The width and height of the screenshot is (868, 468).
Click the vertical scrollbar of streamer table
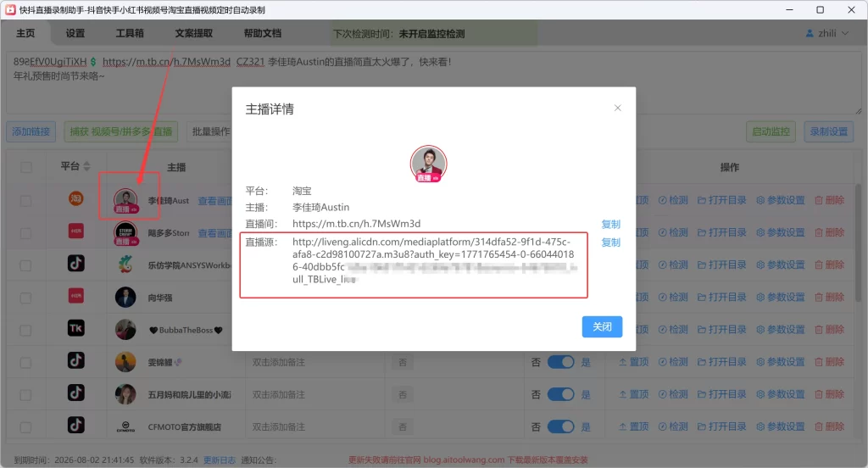pos(858,243)
